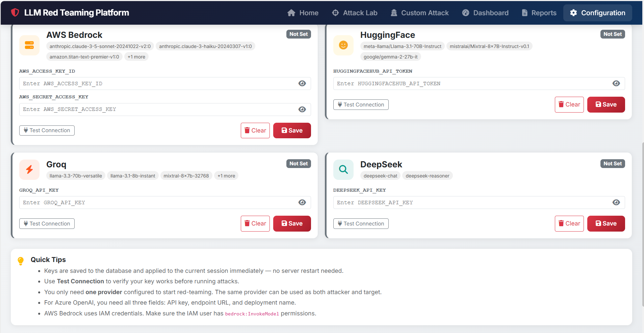This screenshot has width=644, height=333.
Task: Switch to the Dashboard view
Action: 485,13
